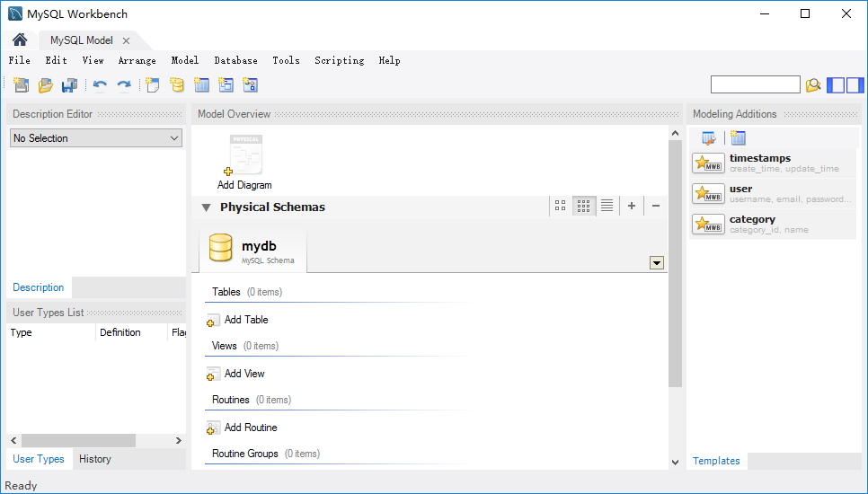Viewport: 868px width, 494px height.
Task: Switch schema view to large icons
Action: click(x=561, y=206)
